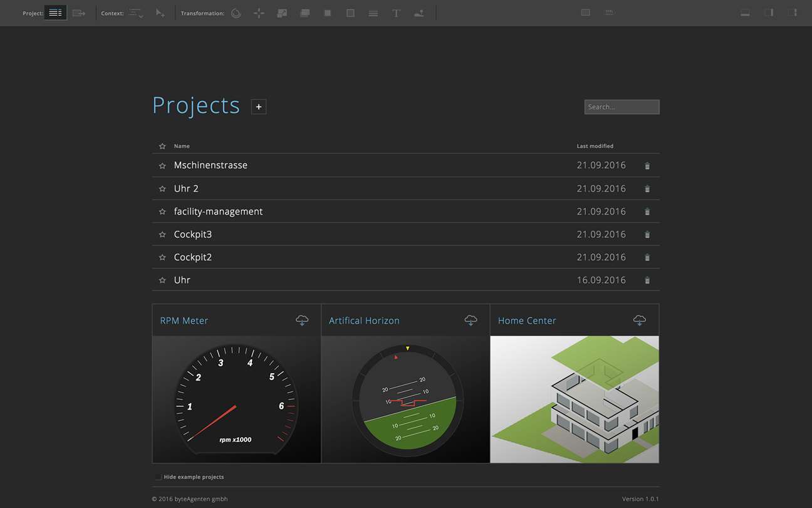Screen dimensions: 812x508
Task: Open the Context list dropdown
Action: click(135, 13)
